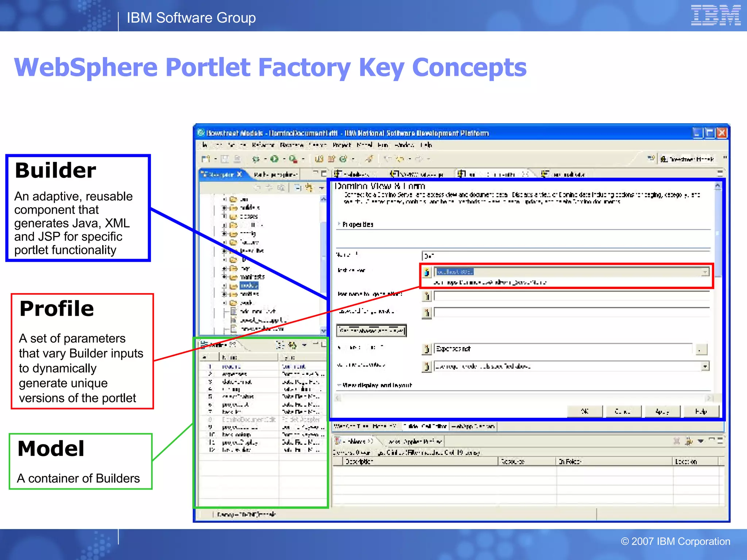Click the Name input field containing Def

(x=566, y=256)
